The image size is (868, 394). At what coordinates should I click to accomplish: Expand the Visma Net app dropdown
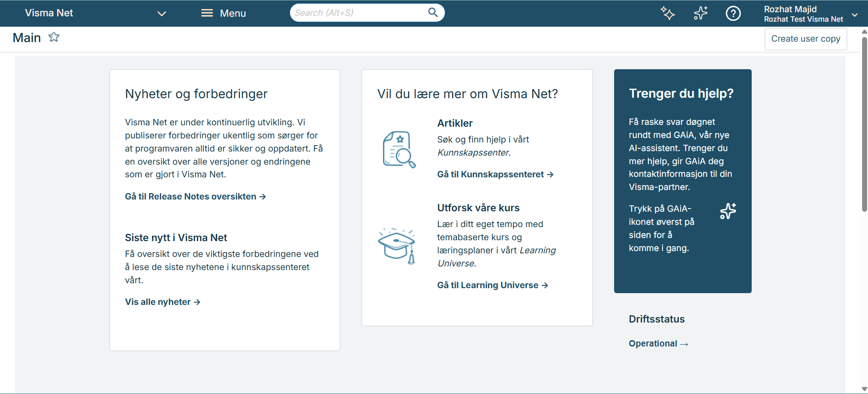coord(162,14)
